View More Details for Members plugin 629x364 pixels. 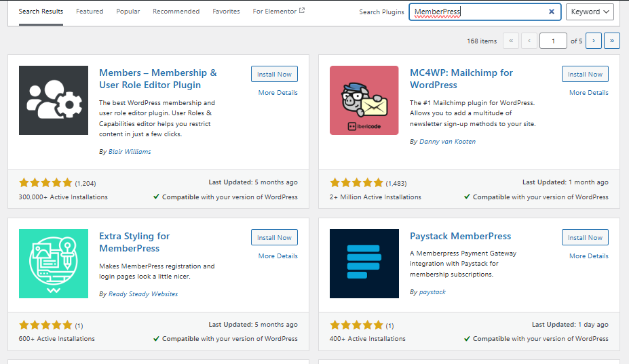[x=278, y=93]
